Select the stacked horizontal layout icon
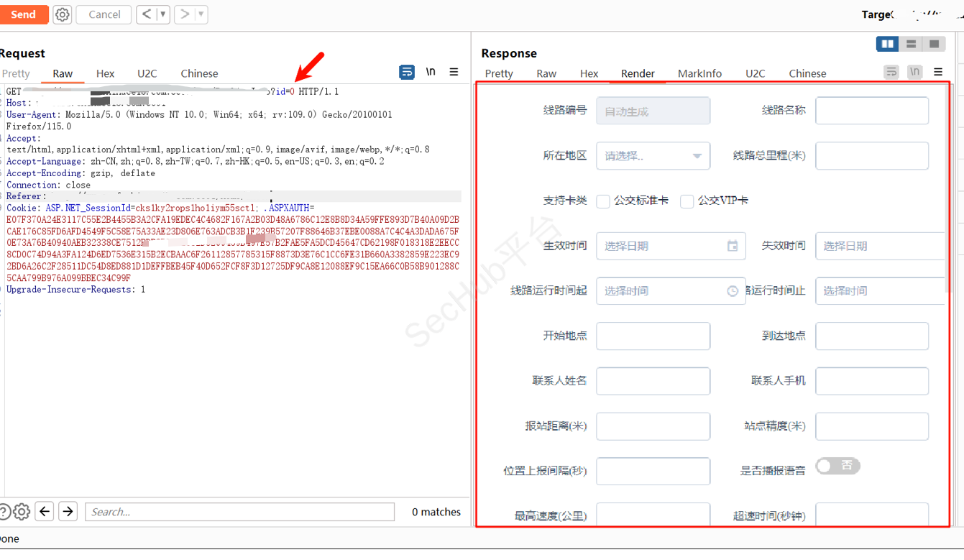964x560 pixels. click(911, 45)
